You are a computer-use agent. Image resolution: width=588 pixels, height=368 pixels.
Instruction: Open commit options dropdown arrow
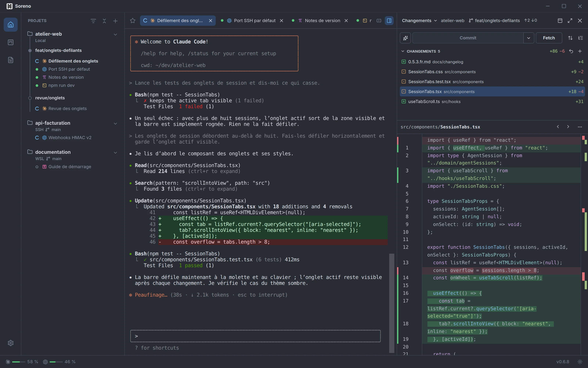[x=528, y=38]
